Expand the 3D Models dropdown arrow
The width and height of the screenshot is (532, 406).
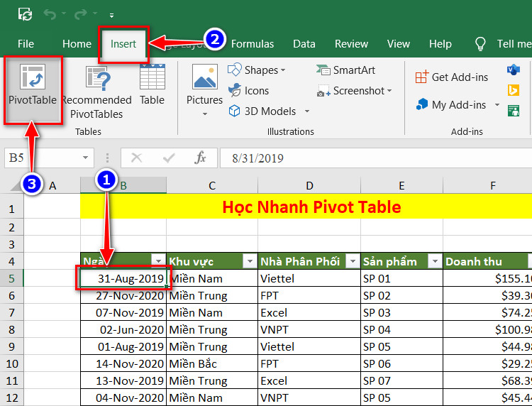pos(307,111)
